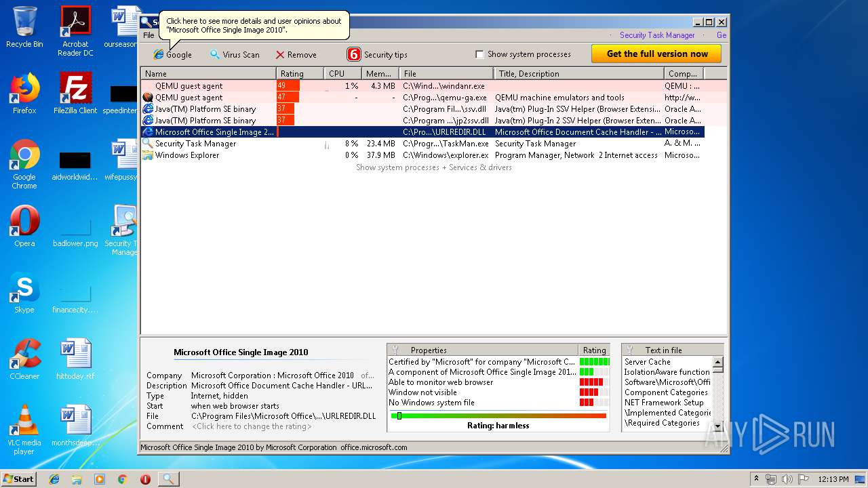Click the Text in file panel header

click(672, 350)
